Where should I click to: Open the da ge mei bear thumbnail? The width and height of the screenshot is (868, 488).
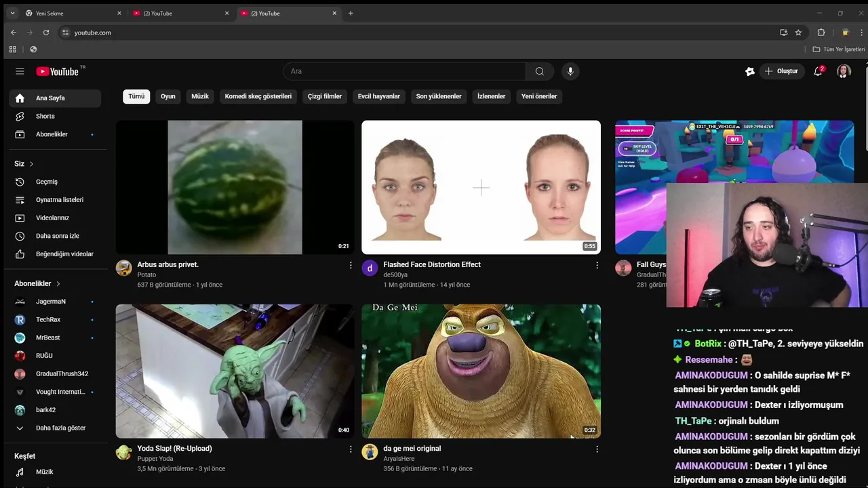coord(481,371)
